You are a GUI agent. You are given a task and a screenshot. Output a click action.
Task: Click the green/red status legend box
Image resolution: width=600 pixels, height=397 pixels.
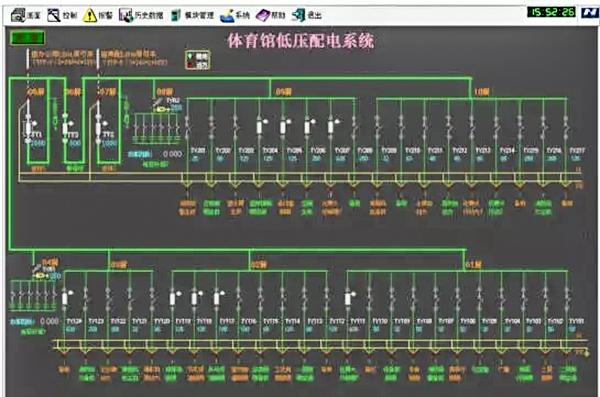(x=197, y=60)
